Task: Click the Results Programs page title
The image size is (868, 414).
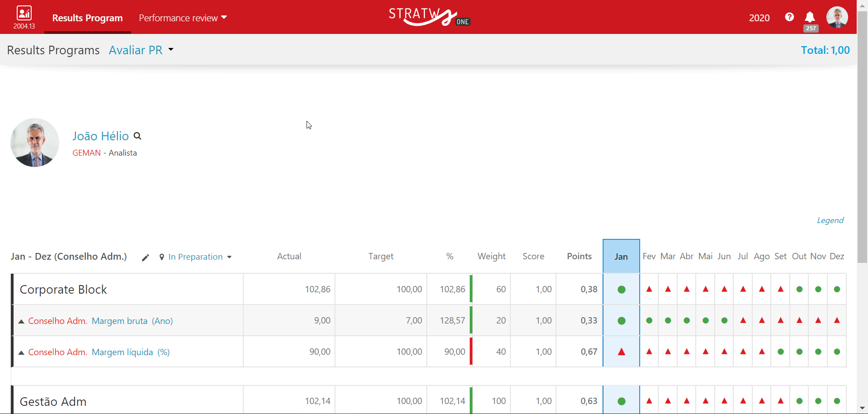Action: tap(53, 50)
